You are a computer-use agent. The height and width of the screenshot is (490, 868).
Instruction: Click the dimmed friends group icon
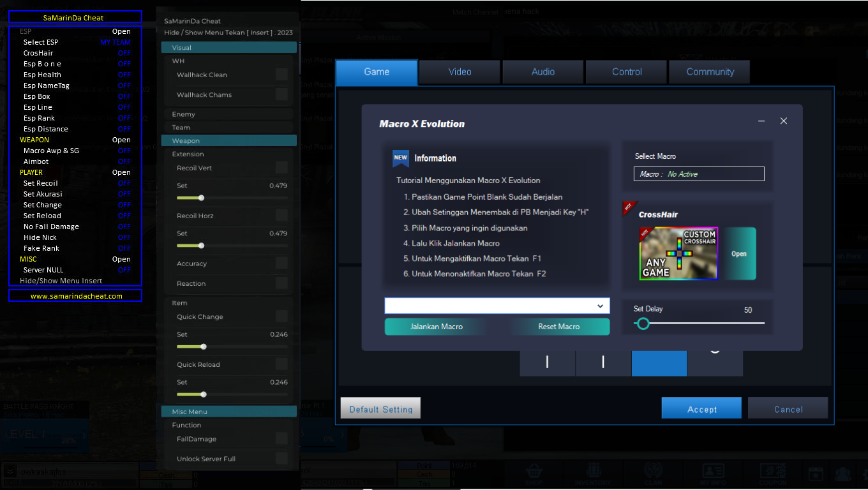pos(842,473)
